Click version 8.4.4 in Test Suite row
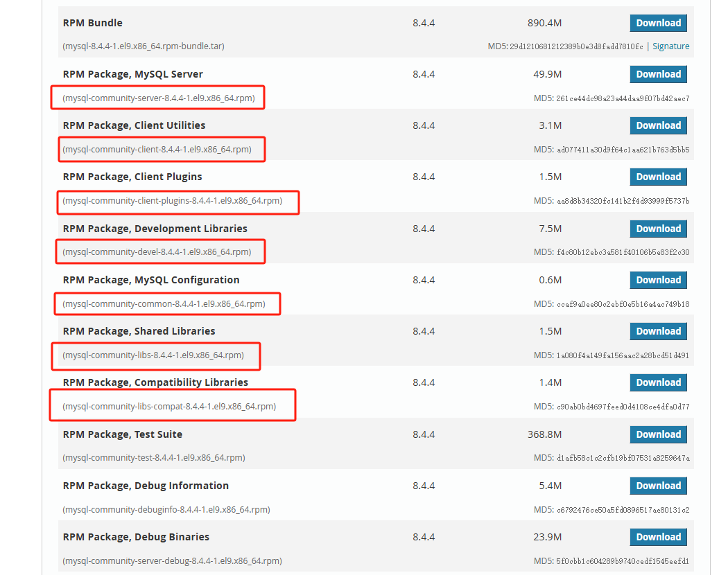Image resolution: width=728 pixels, height=575 pixels. tap(424, 434)
